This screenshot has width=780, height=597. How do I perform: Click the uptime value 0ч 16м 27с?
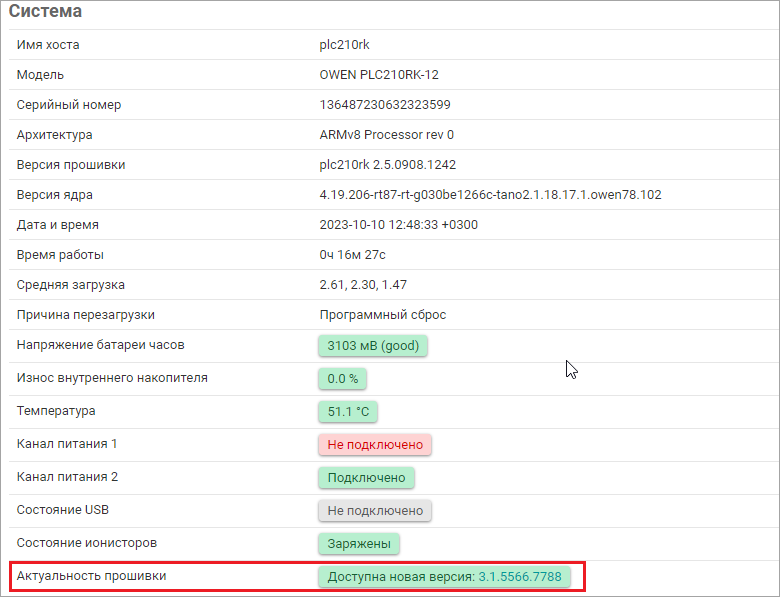(x=352, y=255)
